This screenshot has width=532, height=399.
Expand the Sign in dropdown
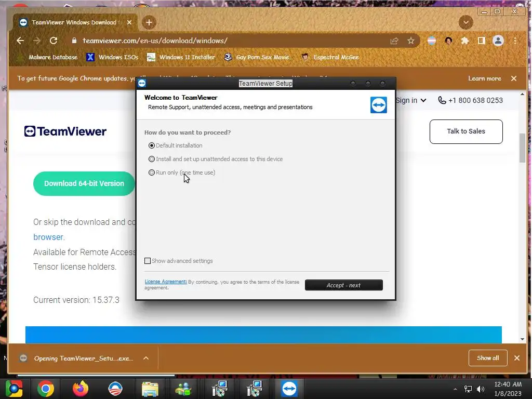(410, 100)
